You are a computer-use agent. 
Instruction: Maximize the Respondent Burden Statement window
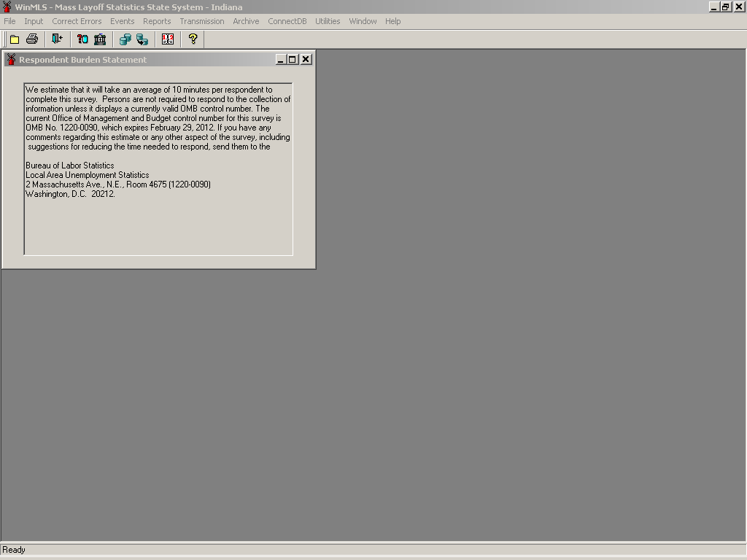pos(293,60)
